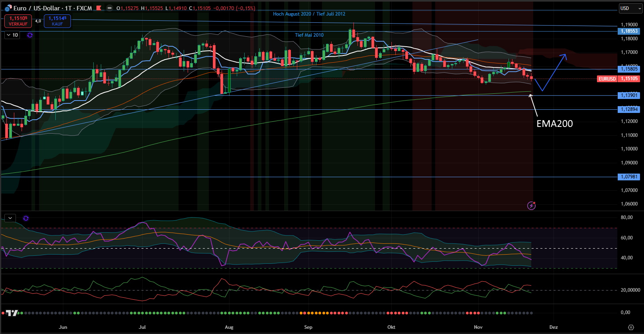Viewport: 644px width, 334px height.
Task: Click the blue KAUF buy button
Action: 57,21
